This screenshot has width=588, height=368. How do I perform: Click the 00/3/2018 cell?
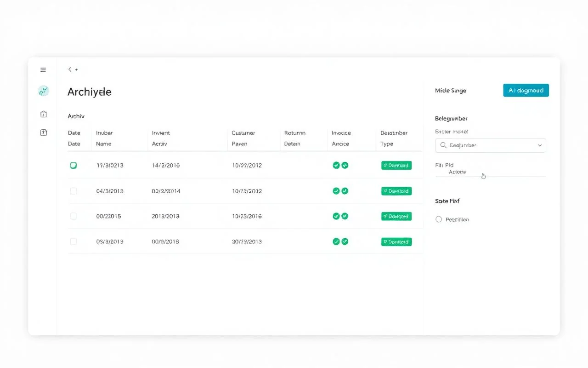165,241
